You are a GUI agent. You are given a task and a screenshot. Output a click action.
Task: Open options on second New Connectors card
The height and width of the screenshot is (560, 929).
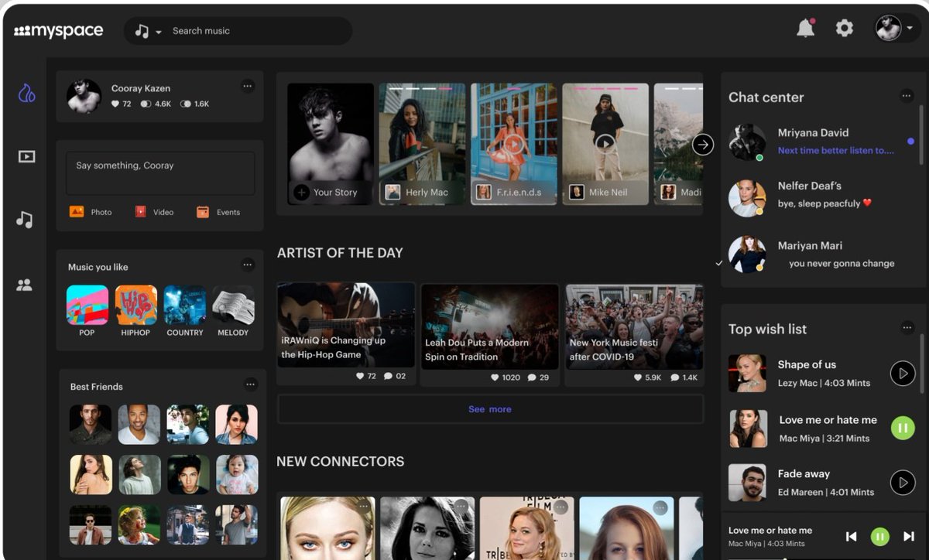[461, 507]
